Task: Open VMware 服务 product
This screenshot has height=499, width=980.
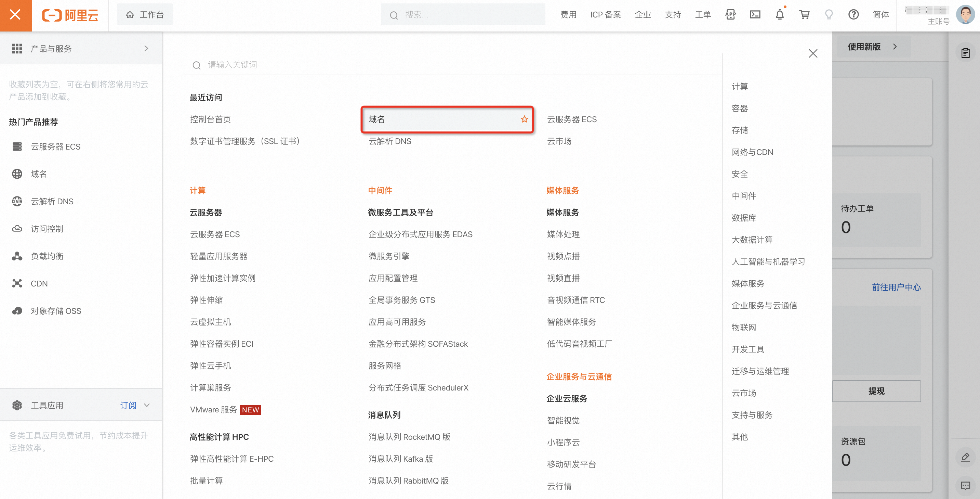Action: (213, 410)
